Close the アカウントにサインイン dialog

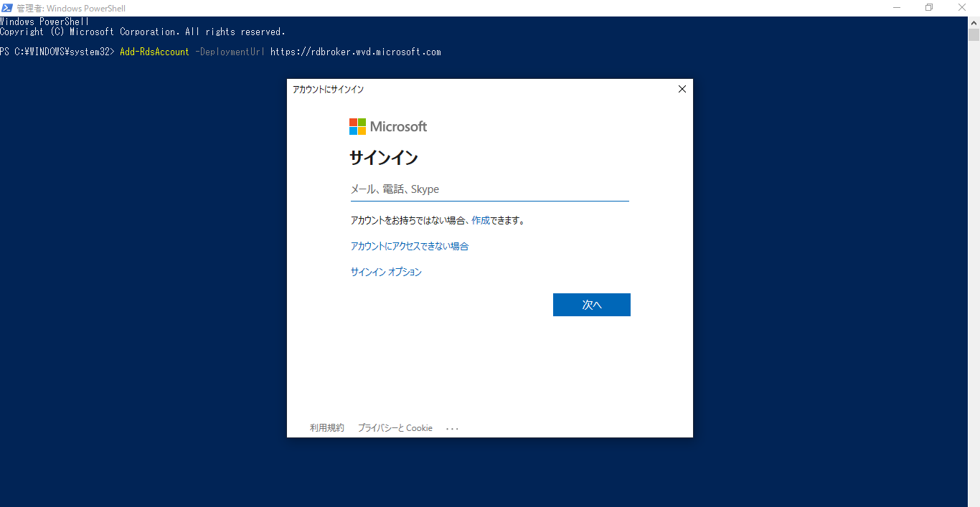682,89
